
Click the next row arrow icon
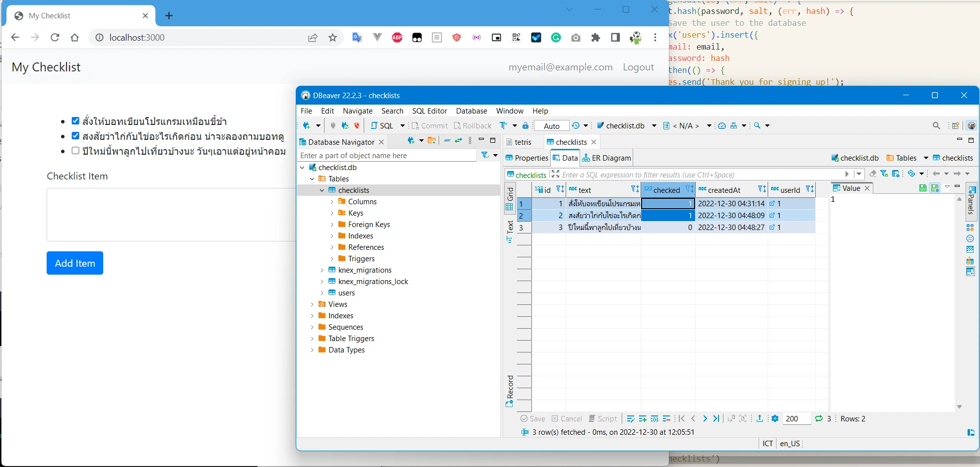click(x=705, y=418)
